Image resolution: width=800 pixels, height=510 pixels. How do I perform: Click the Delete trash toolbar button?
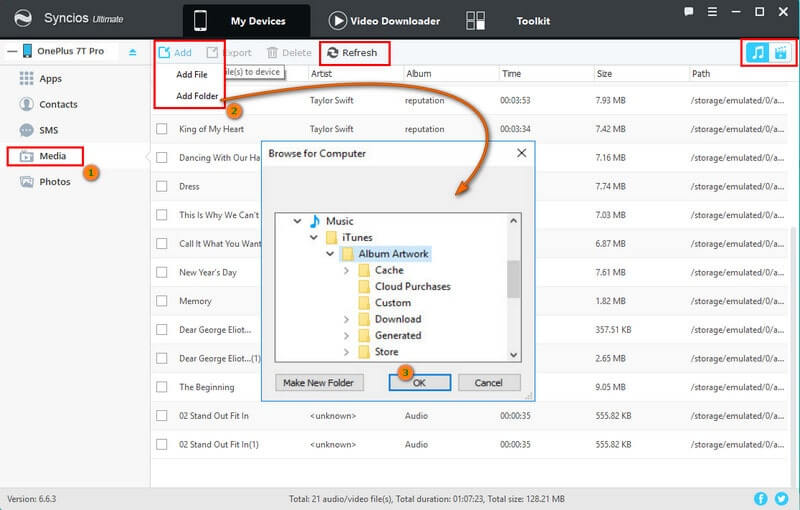[289, 53]
